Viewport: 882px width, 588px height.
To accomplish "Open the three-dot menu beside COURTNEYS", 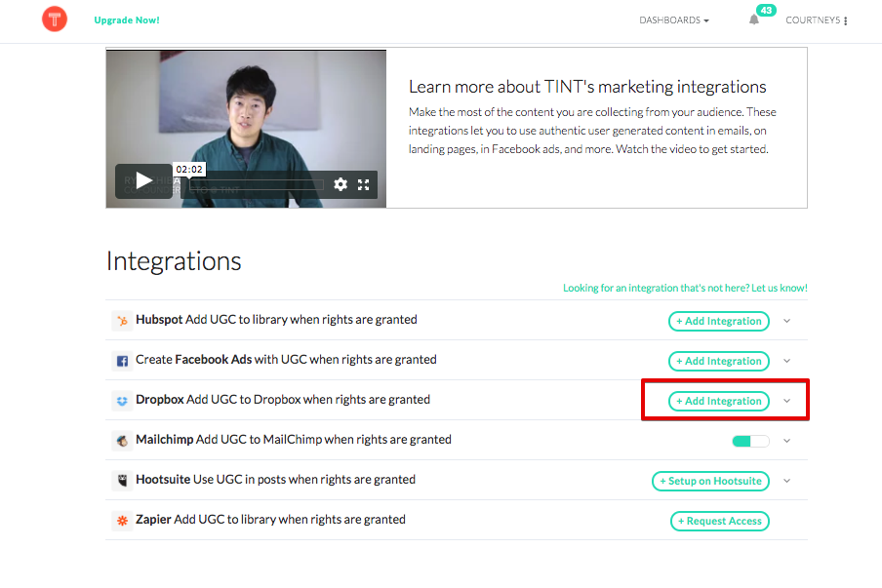I will (846, 20).
